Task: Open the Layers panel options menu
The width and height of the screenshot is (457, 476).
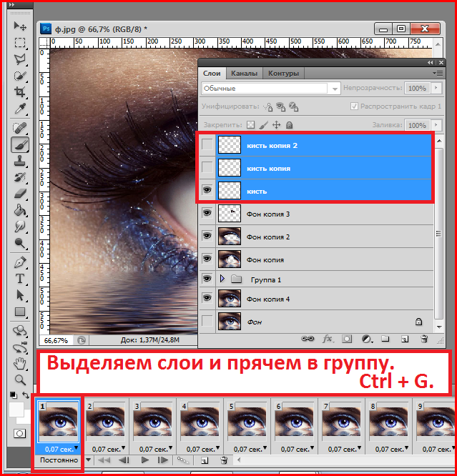Action: (438, 73)
